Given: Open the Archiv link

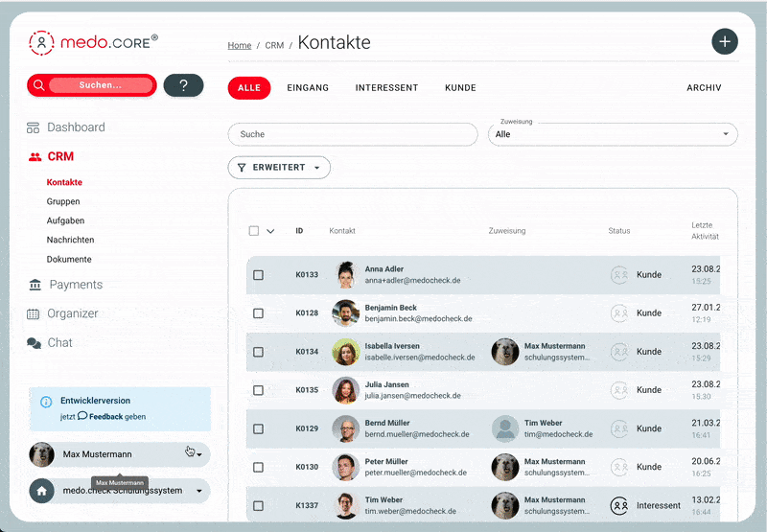Looking at the screenshot, I should point(704,88).
